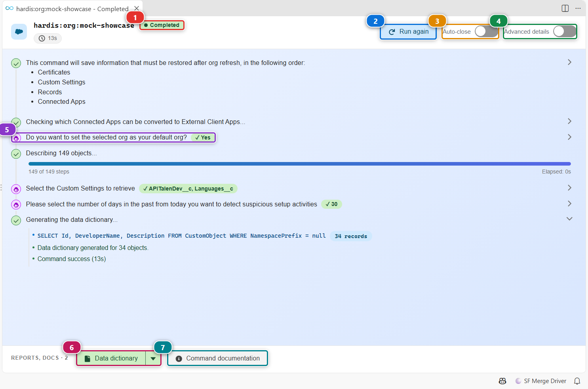
Task: Expand 'Checking which Connected Apps' section
Action: tap(569, 121)
